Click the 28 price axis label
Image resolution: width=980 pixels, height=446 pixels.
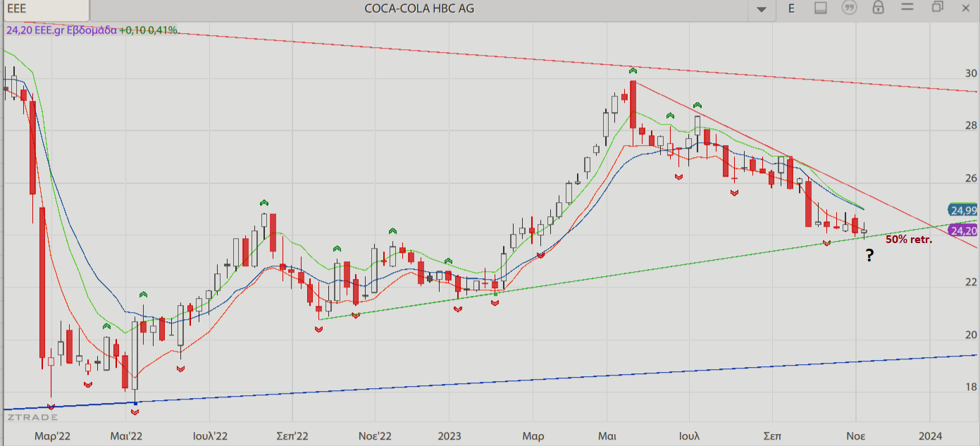(x=972, y=126)
